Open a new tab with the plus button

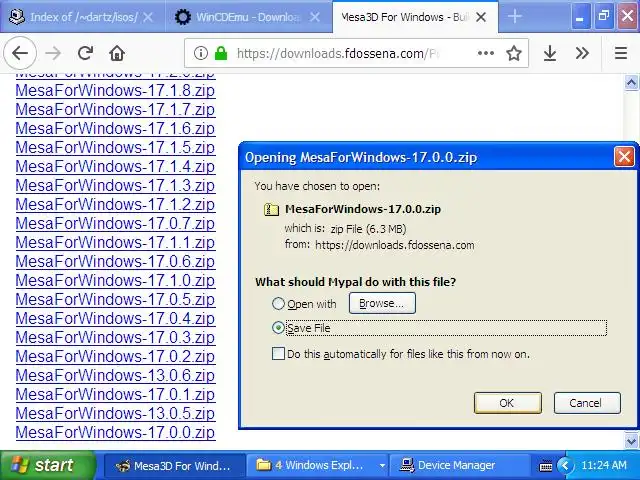[515, 17]
